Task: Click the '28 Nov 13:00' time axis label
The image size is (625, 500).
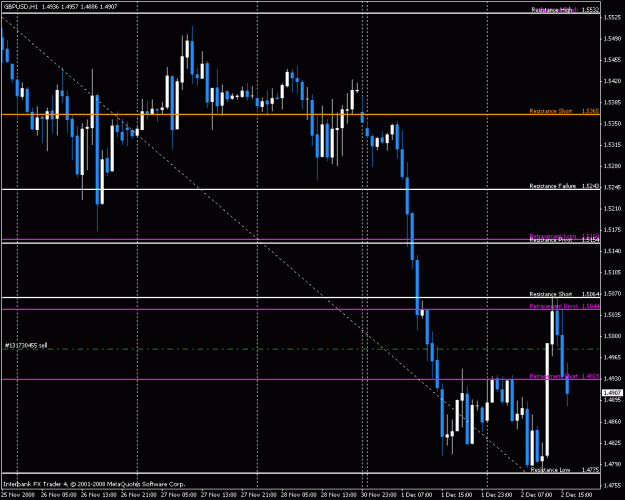Action: coord(339,495)
